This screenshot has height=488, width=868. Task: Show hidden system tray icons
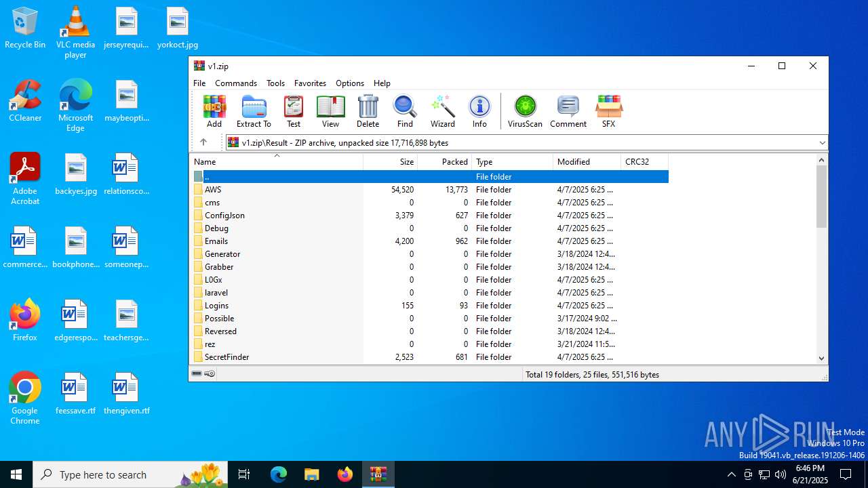point(731,474)
